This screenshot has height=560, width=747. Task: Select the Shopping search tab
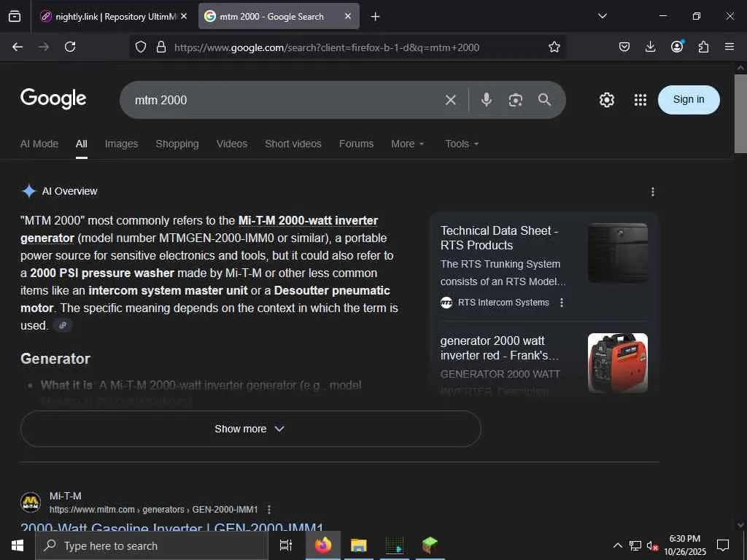coord(177,144)
